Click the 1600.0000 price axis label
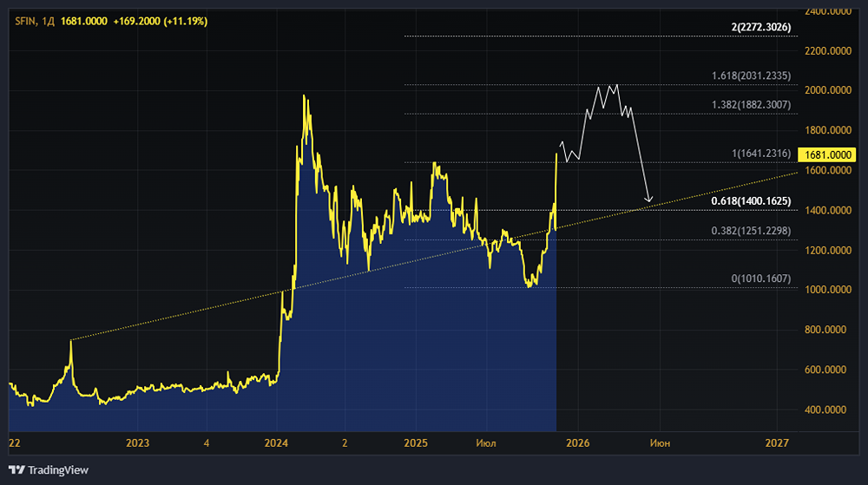Viewport: 868px width, 485px height. (x=827, y=170)
